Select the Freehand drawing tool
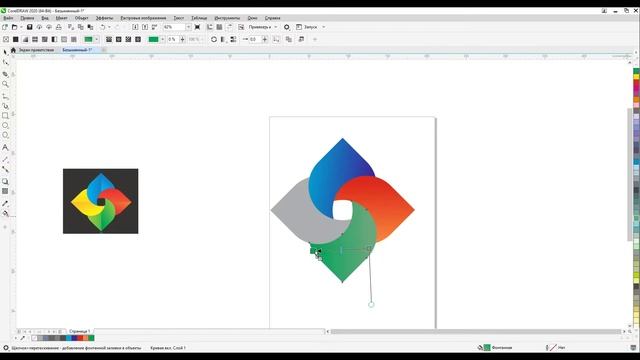 5,96
